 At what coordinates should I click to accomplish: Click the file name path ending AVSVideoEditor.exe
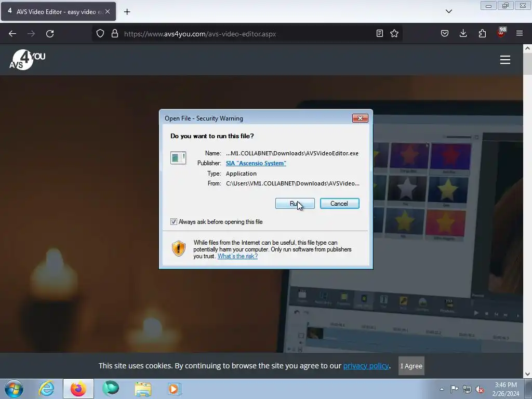[292, 153]
